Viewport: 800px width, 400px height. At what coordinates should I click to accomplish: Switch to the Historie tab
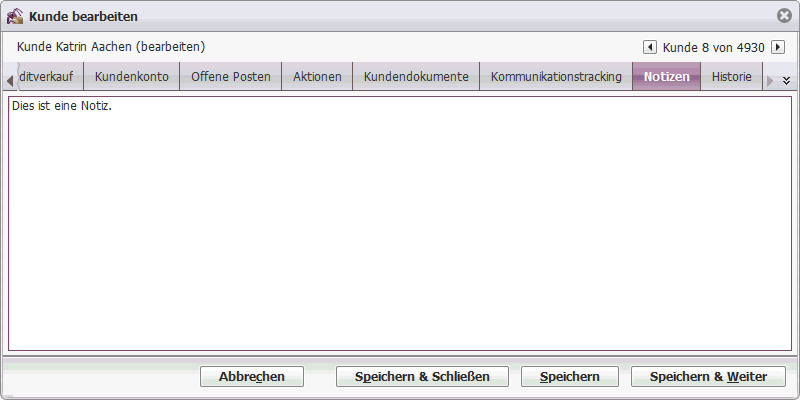(732, 77)
